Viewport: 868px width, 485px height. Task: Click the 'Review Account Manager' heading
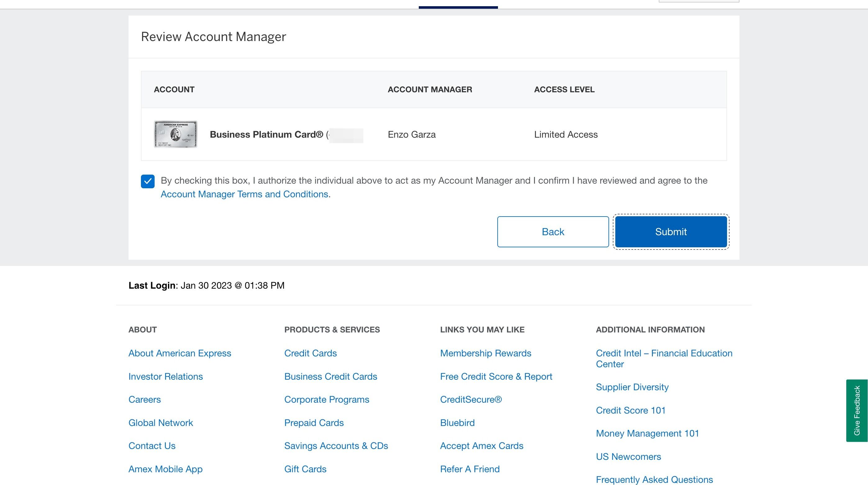click(213, 36)
